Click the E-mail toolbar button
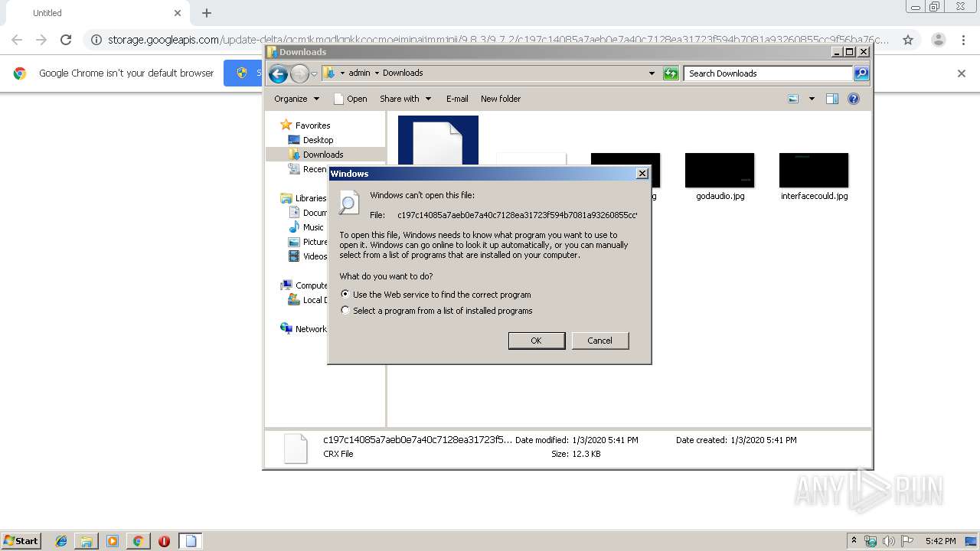The image size is (980, 551). (x=457, y=99)
